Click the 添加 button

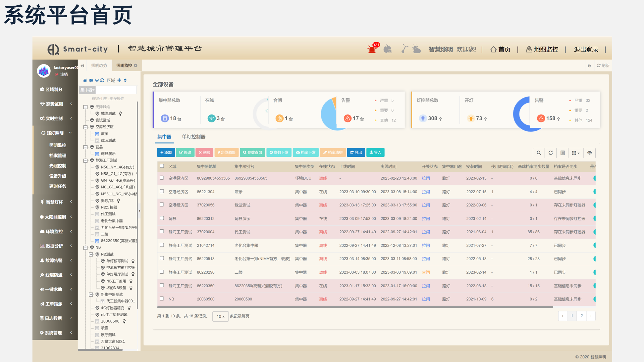coord(166,153)
